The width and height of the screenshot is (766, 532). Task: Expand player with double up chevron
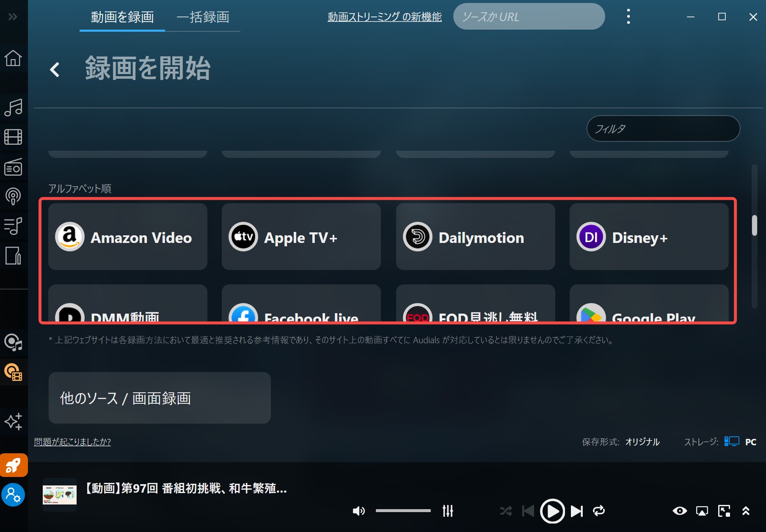[746, 511]
